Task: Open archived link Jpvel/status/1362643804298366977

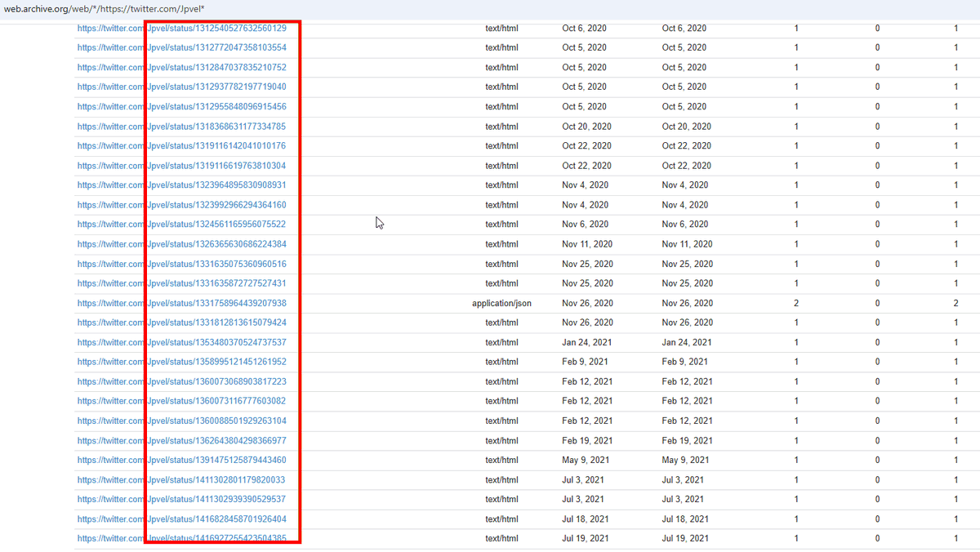Action: click(182, 440)
